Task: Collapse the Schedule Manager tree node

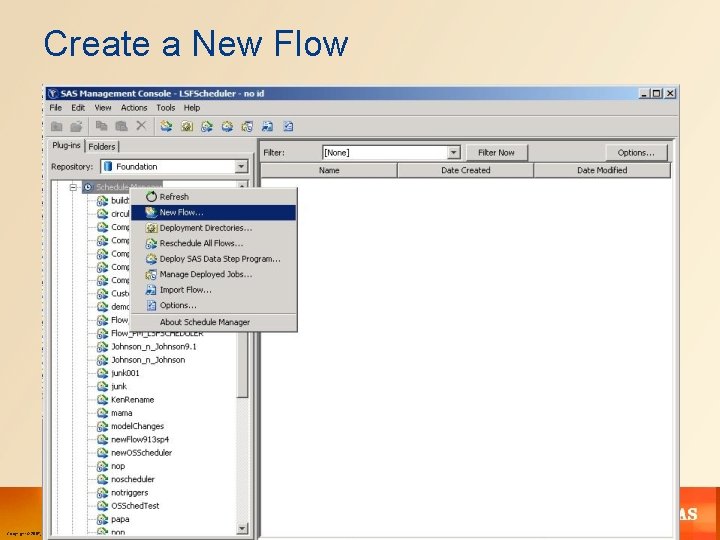Action: click(73, 187)
